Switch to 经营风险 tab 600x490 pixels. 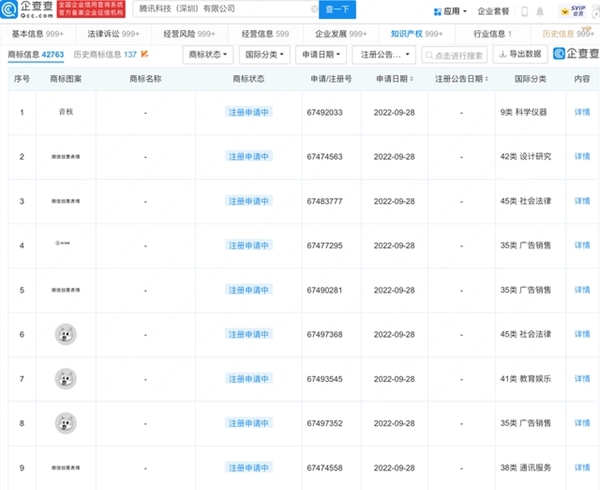pos(189,34)
